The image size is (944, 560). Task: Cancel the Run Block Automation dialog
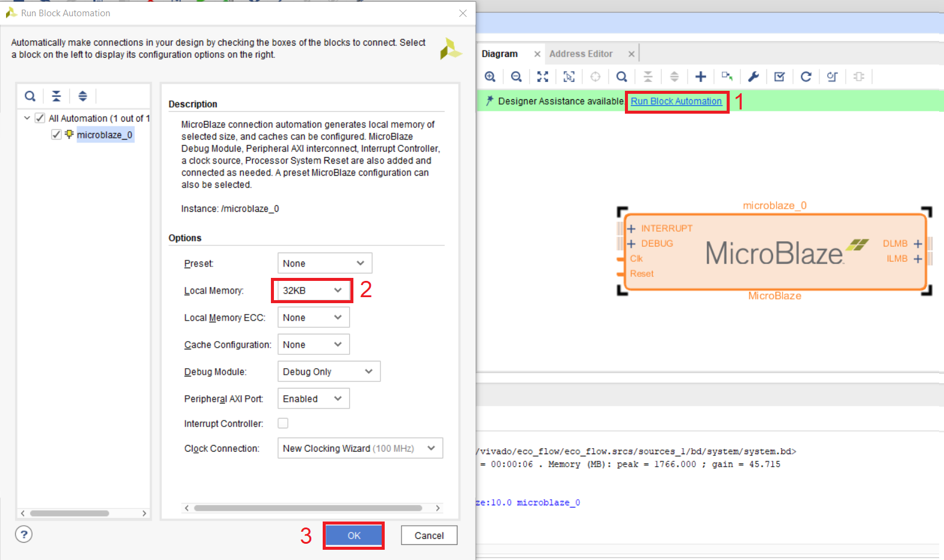pyautogui.click(x=429, y=535)
